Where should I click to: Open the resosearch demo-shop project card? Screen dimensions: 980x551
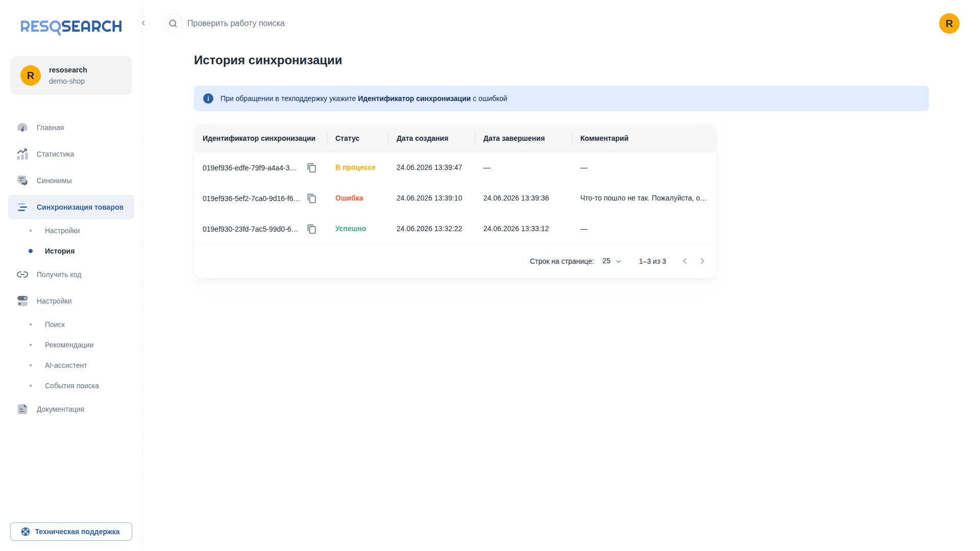click(71, 76)
